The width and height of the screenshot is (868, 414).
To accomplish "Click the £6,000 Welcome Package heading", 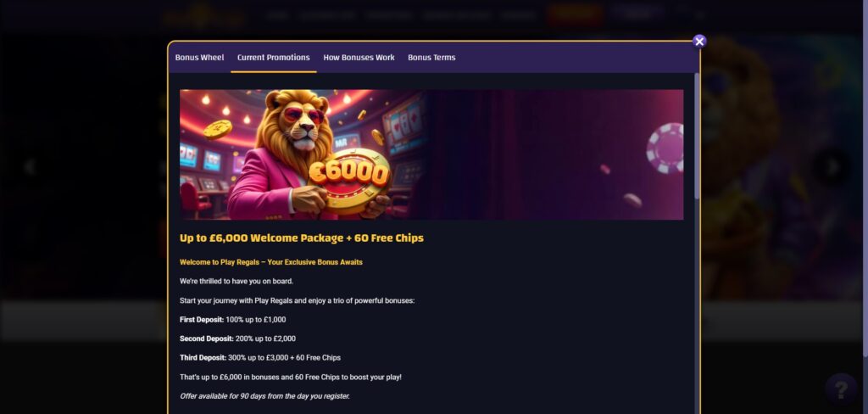I will (302, 238).
